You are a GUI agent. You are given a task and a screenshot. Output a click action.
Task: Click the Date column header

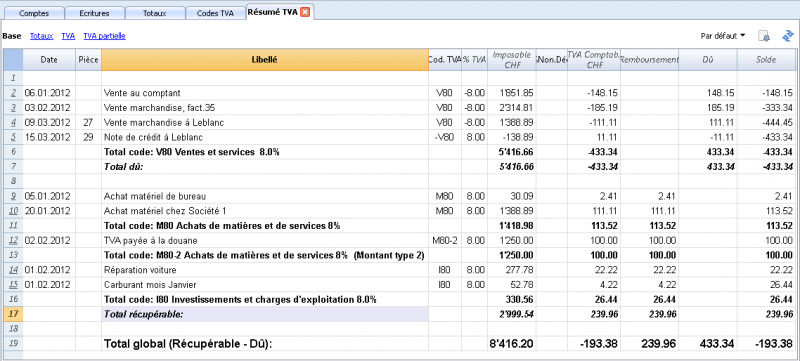pos(49,60)
